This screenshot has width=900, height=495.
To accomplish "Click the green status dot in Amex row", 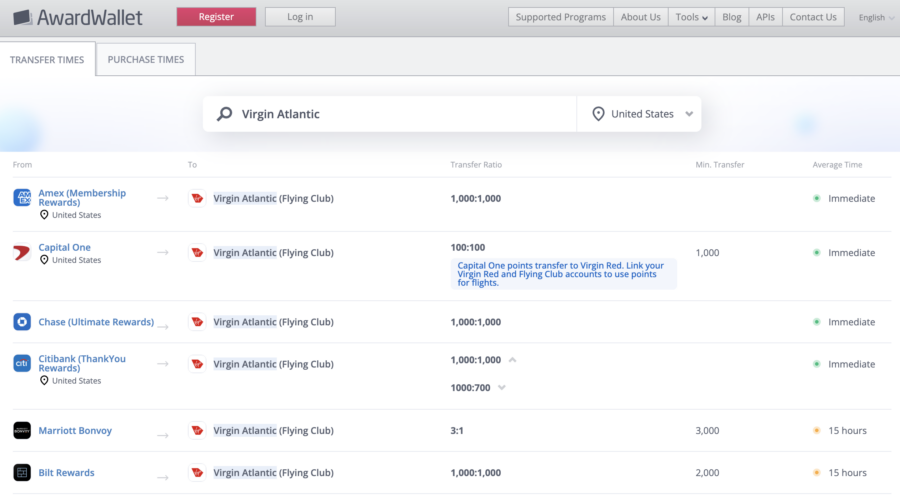I will [816, 198].
